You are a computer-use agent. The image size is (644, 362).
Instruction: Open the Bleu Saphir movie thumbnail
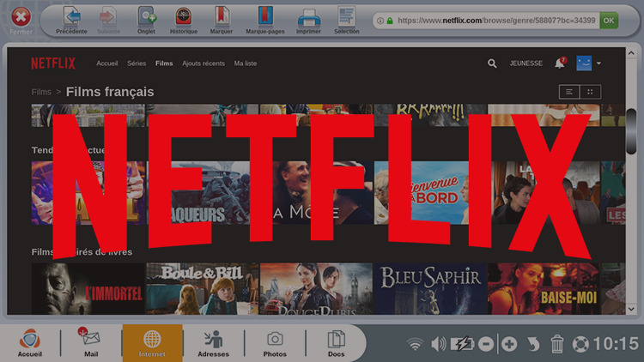[429, 289]
